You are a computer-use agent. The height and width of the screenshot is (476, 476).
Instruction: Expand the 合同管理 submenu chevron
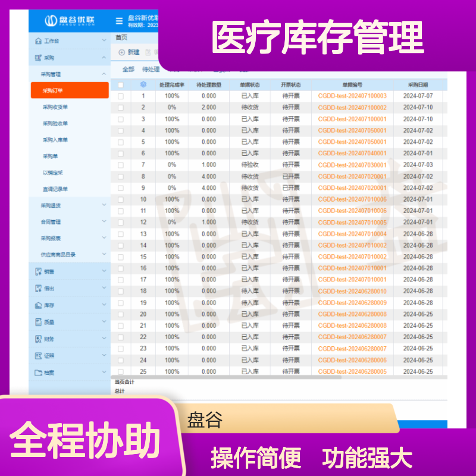104,221
